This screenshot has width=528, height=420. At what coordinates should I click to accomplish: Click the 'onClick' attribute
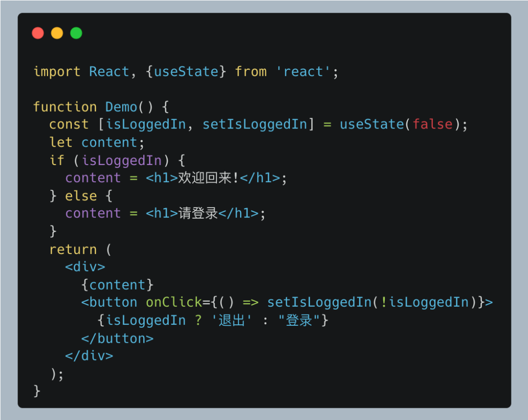click(x=174, y=302)
